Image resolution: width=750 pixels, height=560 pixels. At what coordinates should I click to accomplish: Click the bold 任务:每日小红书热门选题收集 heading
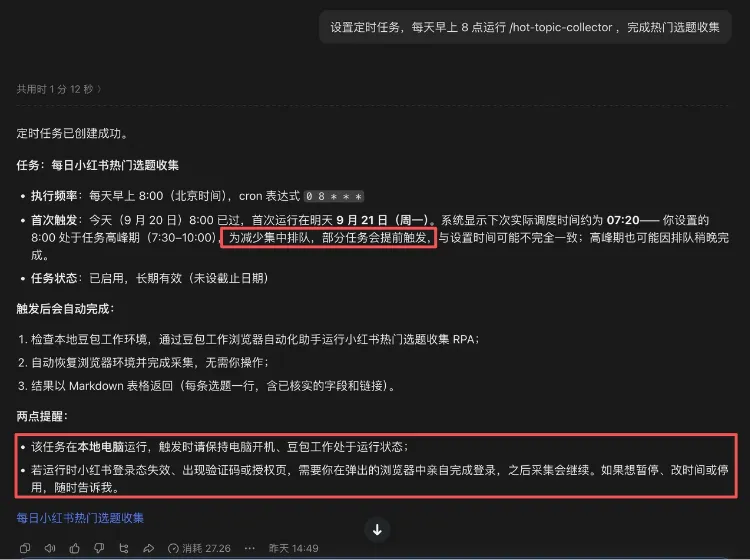tap(98, 165)
